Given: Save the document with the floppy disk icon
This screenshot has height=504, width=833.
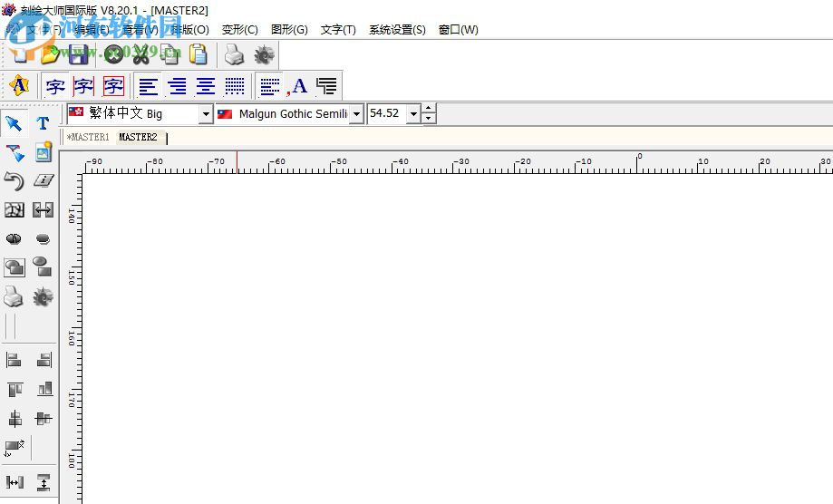Looking at the screenshot, I should tap(78, 54).
